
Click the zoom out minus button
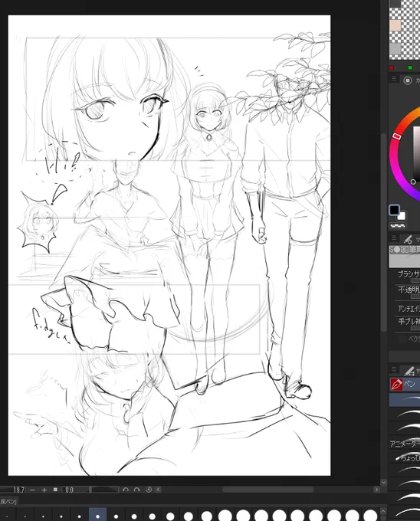click(x=32, y=490)
